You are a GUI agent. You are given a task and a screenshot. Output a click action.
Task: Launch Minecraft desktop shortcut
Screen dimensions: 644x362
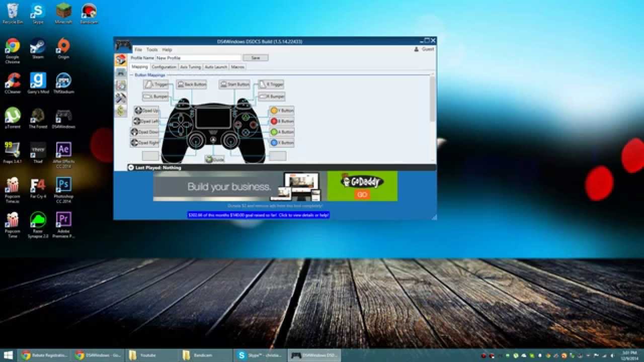coord(63,13)
